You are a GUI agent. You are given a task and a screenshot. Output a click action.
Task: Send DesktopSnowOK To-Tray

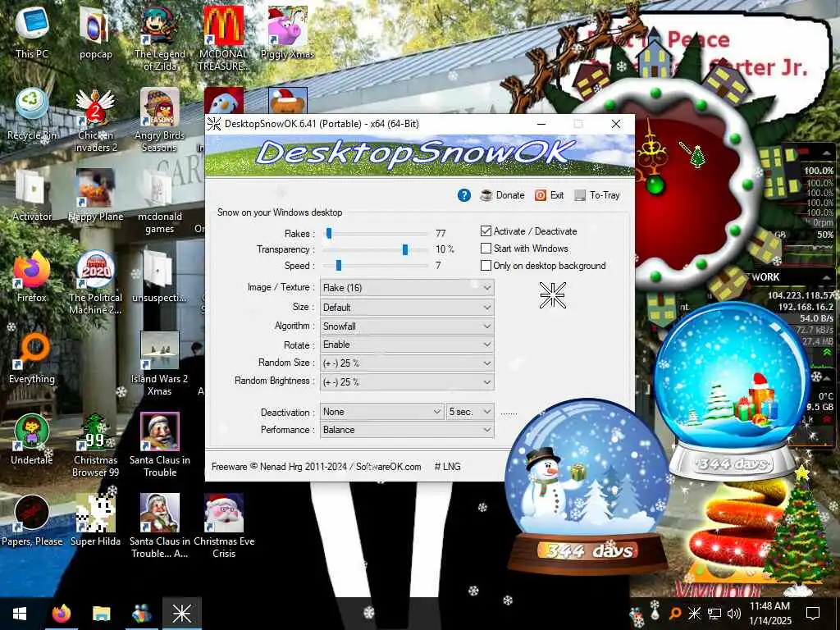click(x=597, y=195)
